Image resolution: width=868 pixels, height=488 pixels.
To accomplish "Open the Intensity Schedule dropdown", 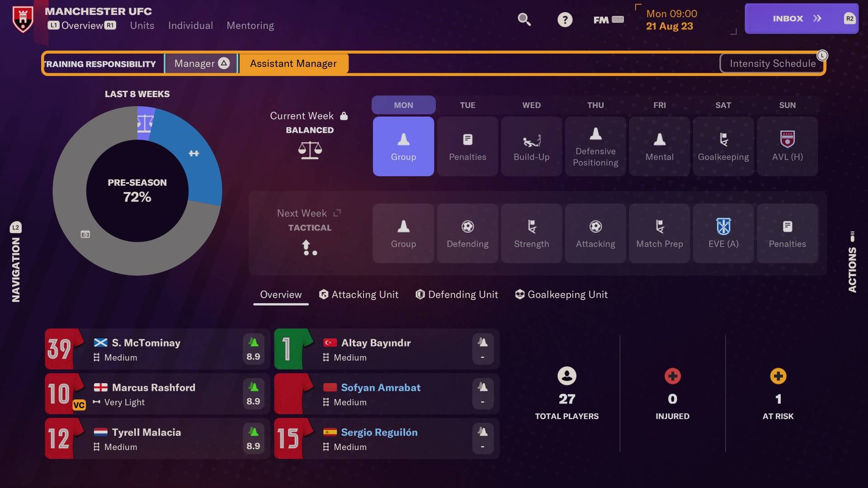I will (x=772, y=64).
